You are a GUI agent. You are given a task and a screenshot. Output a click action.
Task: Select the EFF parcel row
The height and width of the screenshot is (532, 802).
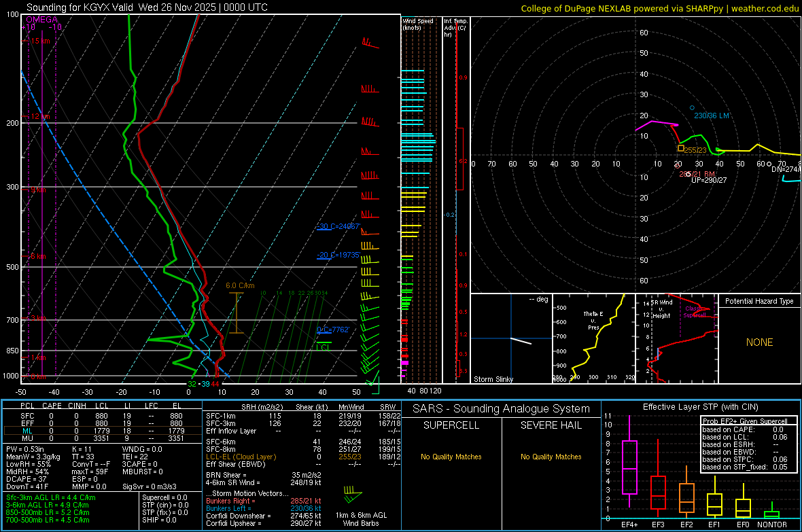click(x=103, y=423)
